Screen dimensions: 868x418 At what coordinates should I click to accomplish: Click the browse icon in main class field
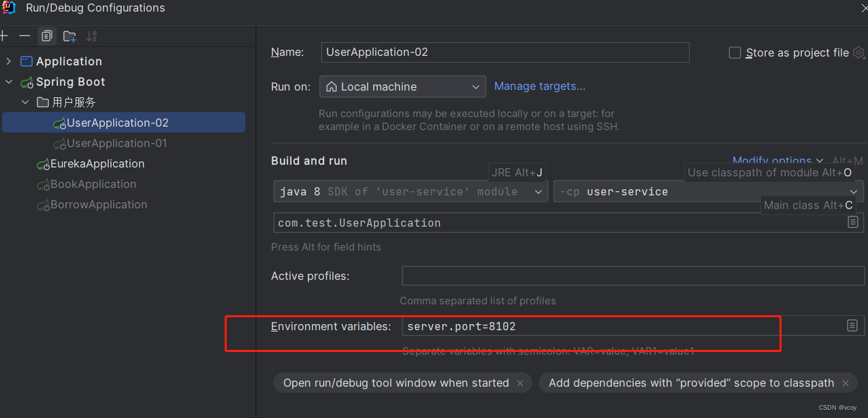coord(853,223)
